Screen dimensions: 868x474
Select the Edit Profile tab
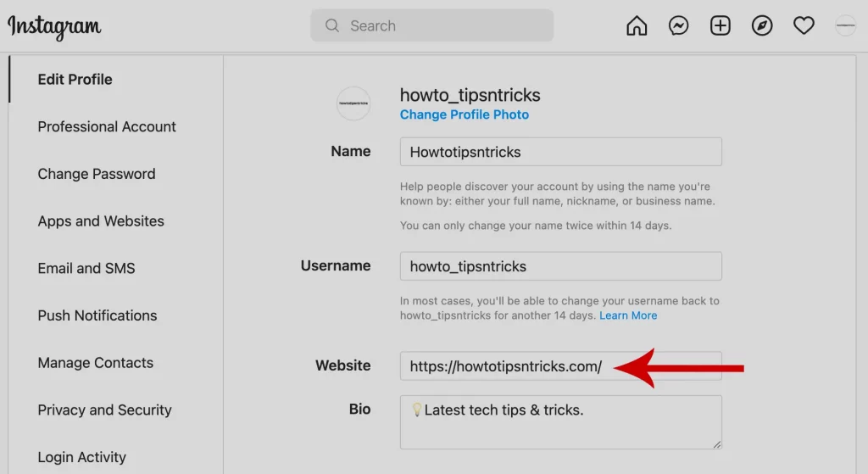coord(75,79)
